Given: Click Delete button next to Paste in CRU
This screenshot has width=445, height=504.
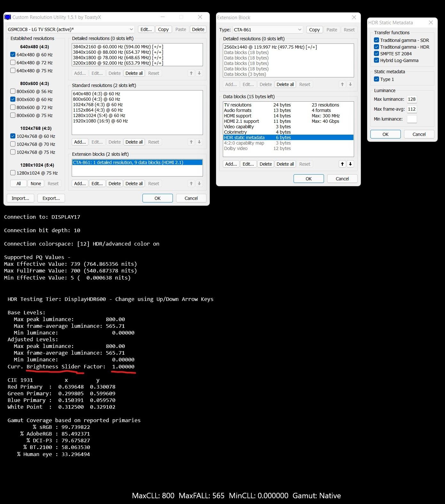Looking at the screenshot, I should coord(198,29).
